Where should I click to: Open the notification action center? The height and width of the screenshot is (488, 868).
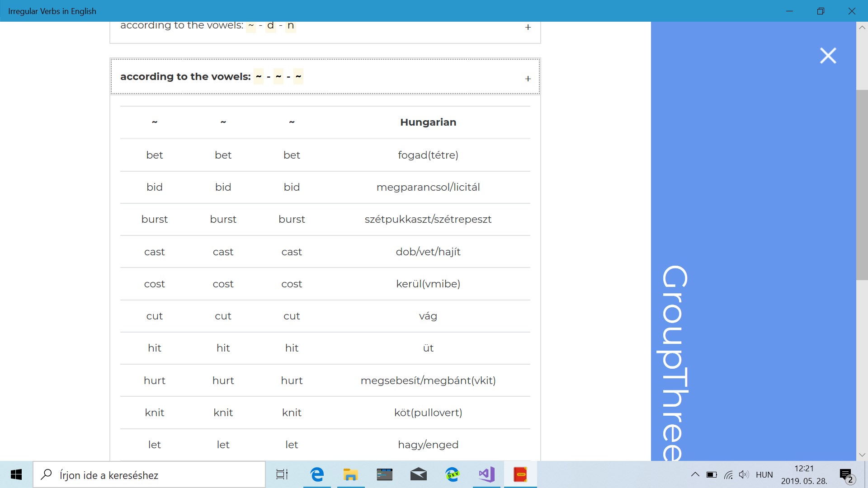[846, 475]
